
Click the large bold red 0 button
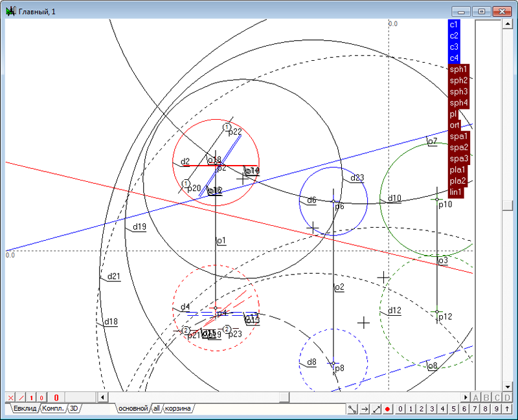tap(56, 397)
